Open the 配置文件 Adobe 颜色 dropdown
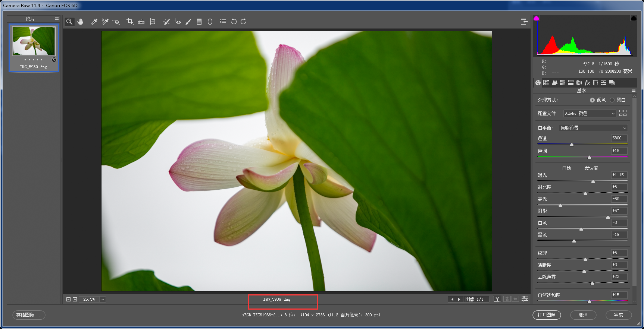This screenshot has height=329, width=644. pyautogui.click(x=590, y=113)
